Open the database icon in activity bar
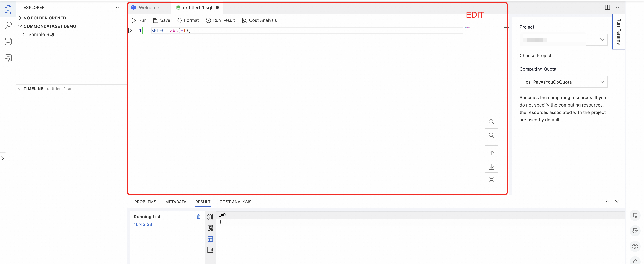Viewport: 644px width, 264px height. click(8, 41)
